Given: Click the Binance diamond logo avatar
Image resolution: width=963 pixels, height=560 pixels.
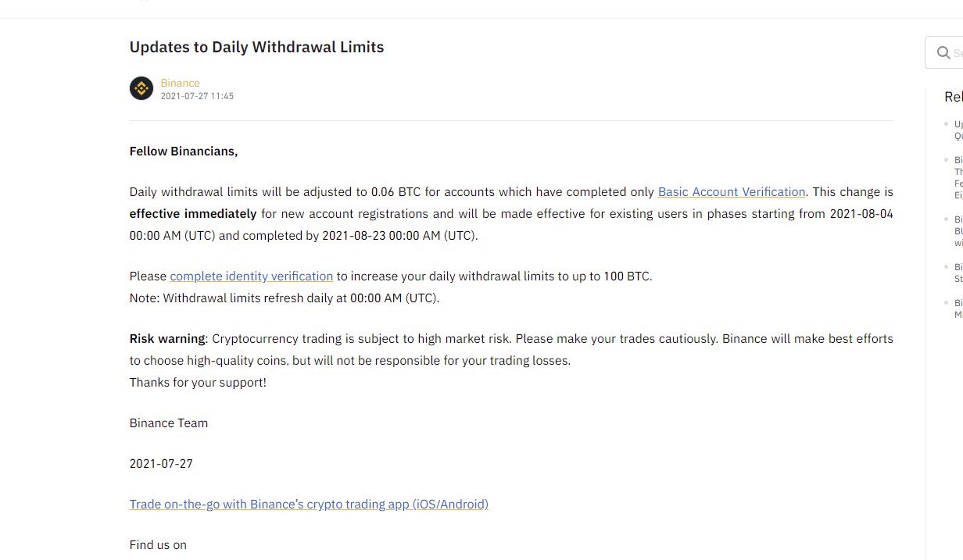Looking at the screenshot, I should [x=141, y=88].
